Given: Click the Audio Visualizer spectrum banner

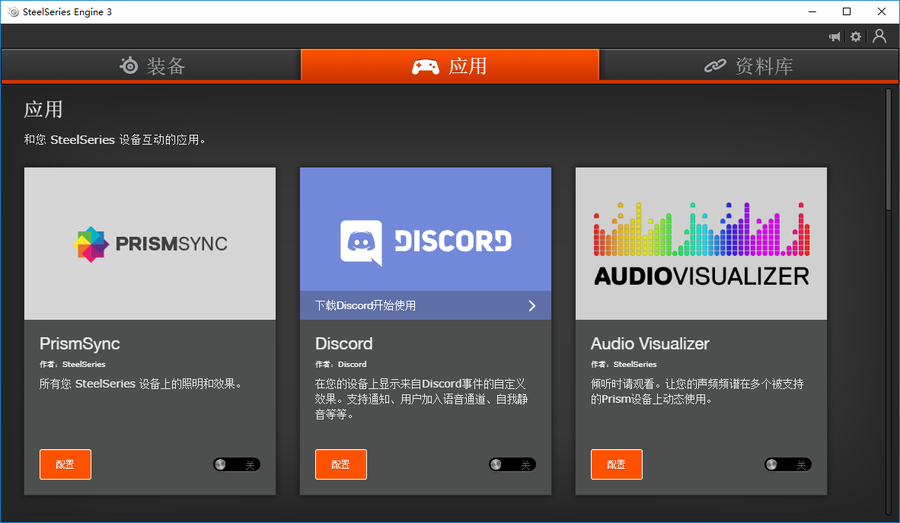Looking at the screenshot, I should [x=701, y=243].
